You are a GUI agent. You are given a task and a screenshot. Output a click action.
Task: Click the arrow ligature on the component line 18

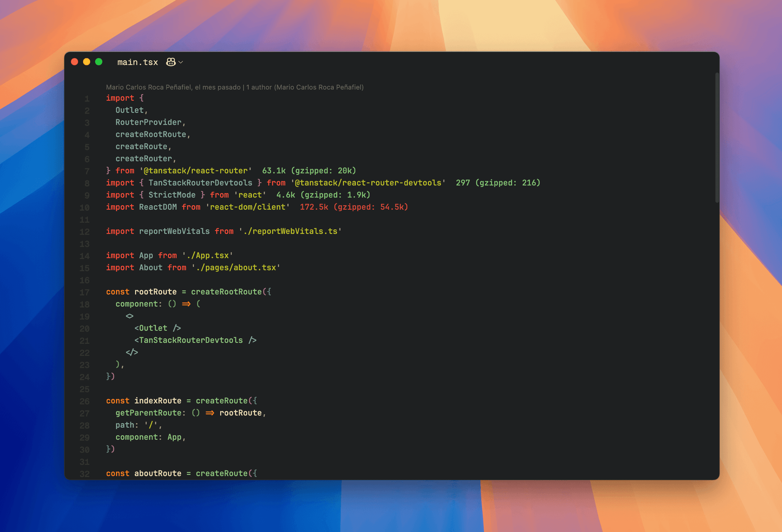point(186,304)
